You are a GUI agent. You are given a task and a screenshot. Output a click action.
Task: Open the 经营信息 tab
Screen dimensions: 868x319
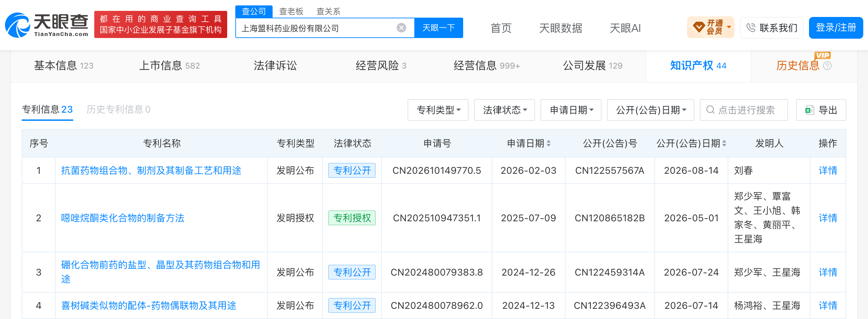[487, 65]
